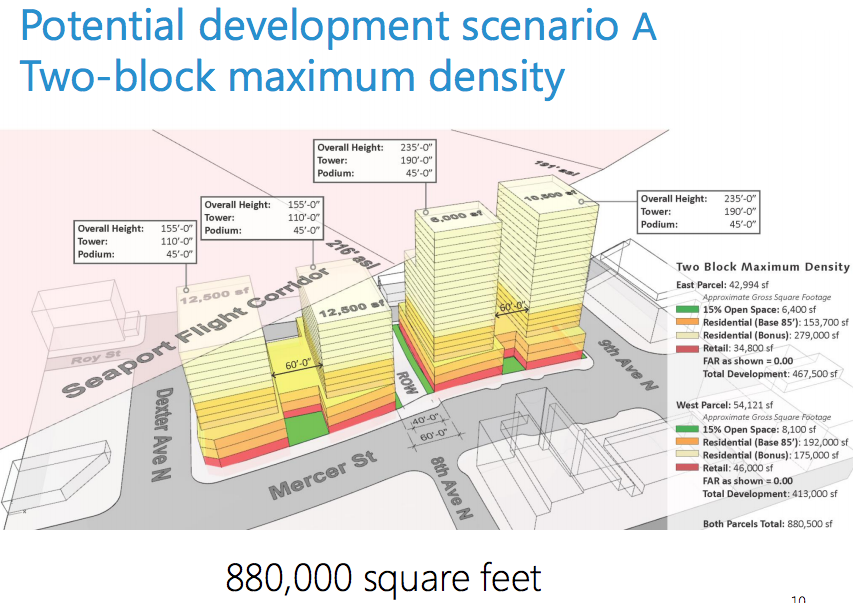Click the "9th Ave N" street label

point(628,364)
